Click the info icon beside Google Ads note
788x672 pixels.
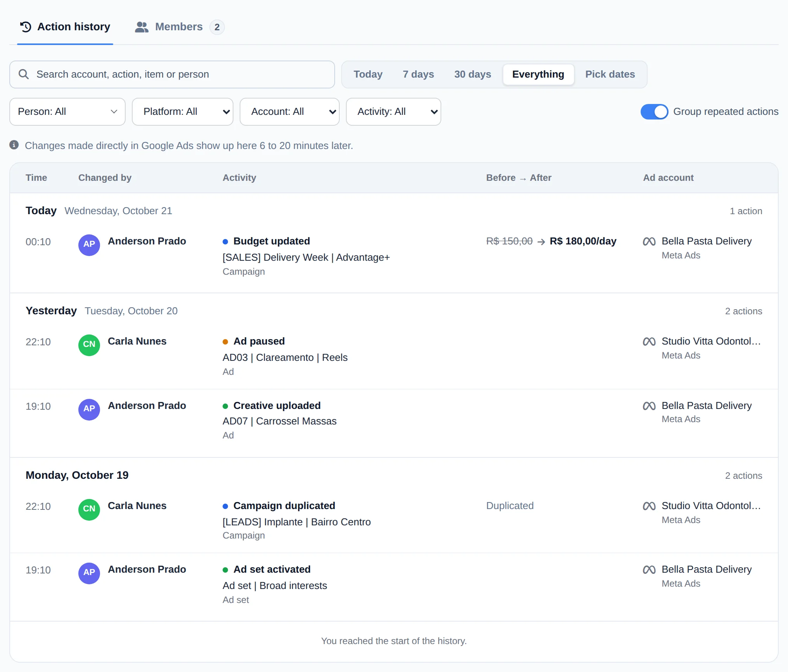[x=14, y=145]
